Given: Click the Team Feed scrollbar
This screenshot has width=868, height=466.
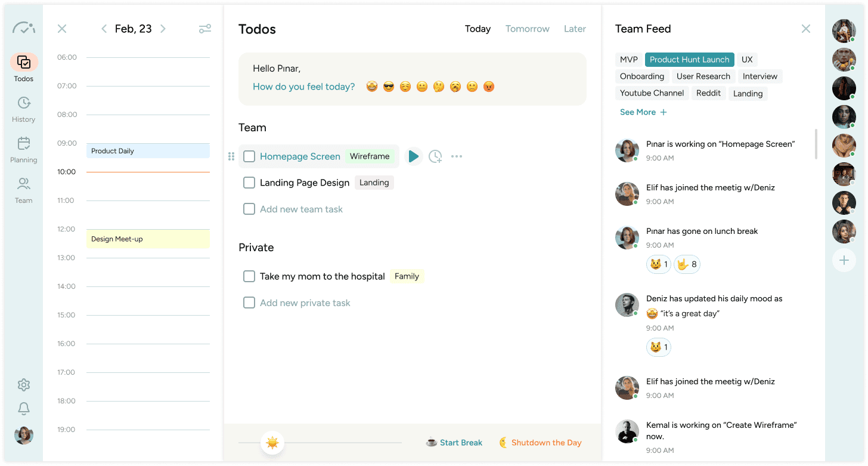Looking at the screenshot, I should pyautogui.click(x=816, y=144).
